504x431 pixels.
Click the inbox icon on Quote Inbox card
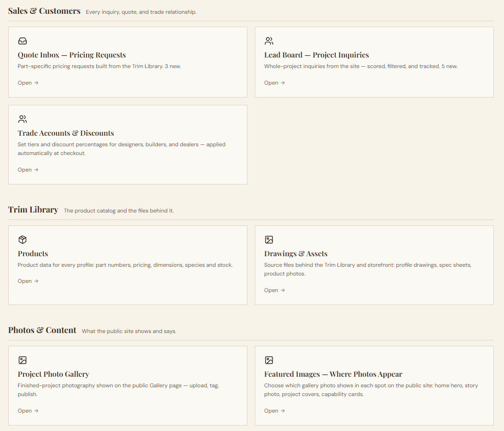[23, 41]
